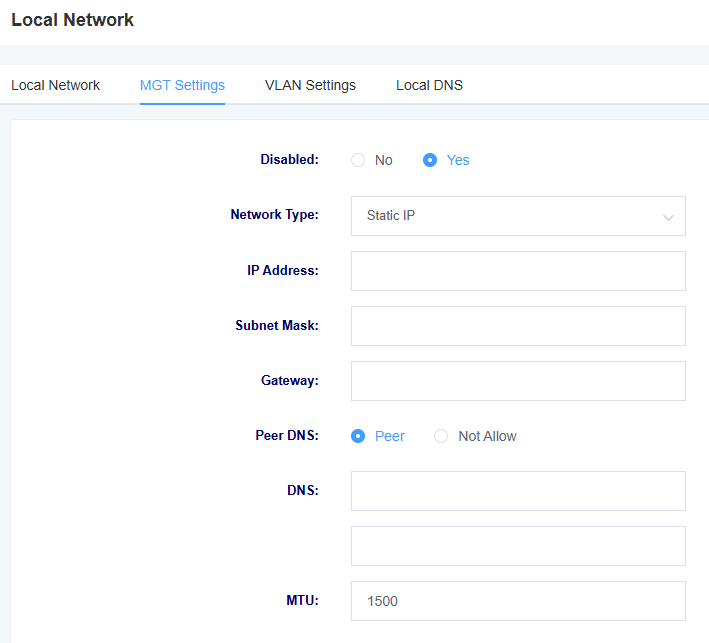
Task: Choose Not Allow for Peer DNS
Action: pos(441,436)
